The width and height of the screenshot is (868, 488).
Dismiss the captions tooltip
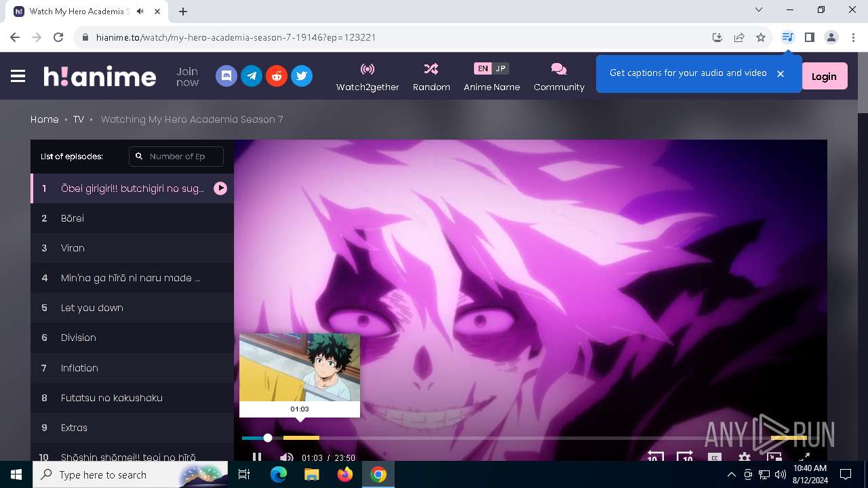point(781,73)
